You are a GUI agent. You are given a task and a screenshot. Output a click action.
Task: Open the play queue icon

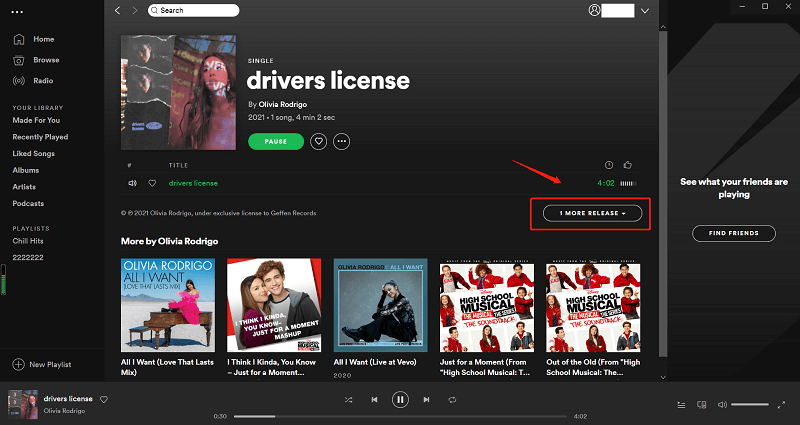click(x=681, y=405)
